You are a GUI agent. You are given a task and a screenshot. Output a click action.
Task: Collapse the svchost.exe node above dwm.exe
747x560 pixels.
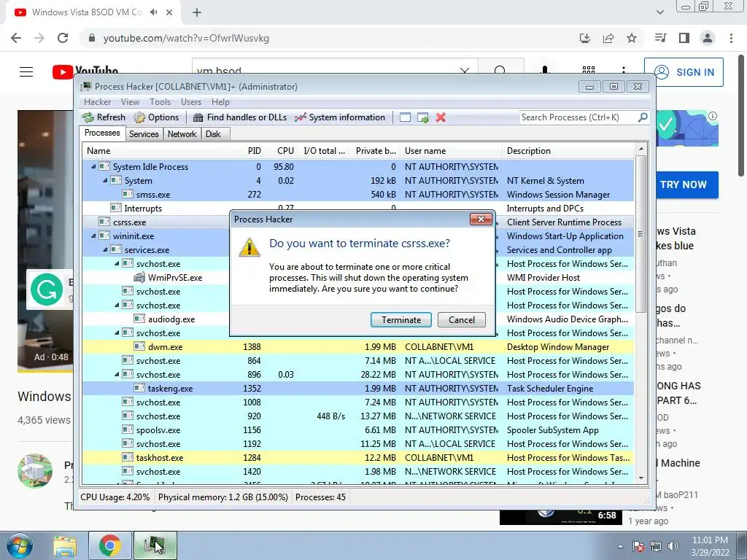point(117,332)
